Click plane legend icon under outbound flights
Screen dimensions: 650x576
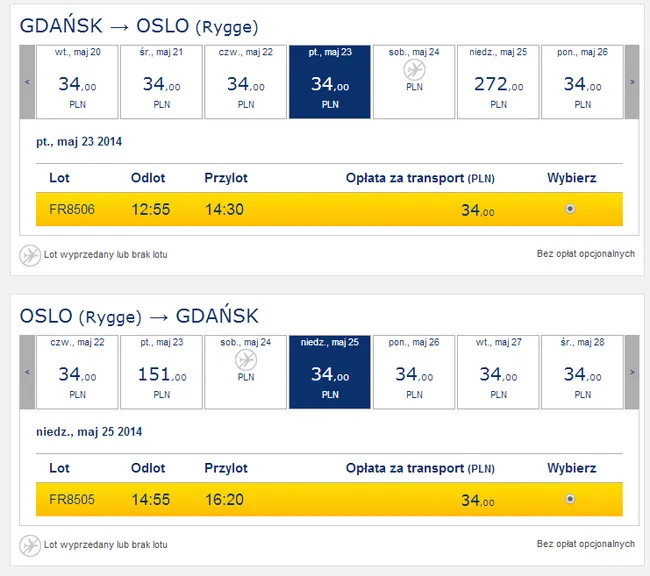coord(30,255)
